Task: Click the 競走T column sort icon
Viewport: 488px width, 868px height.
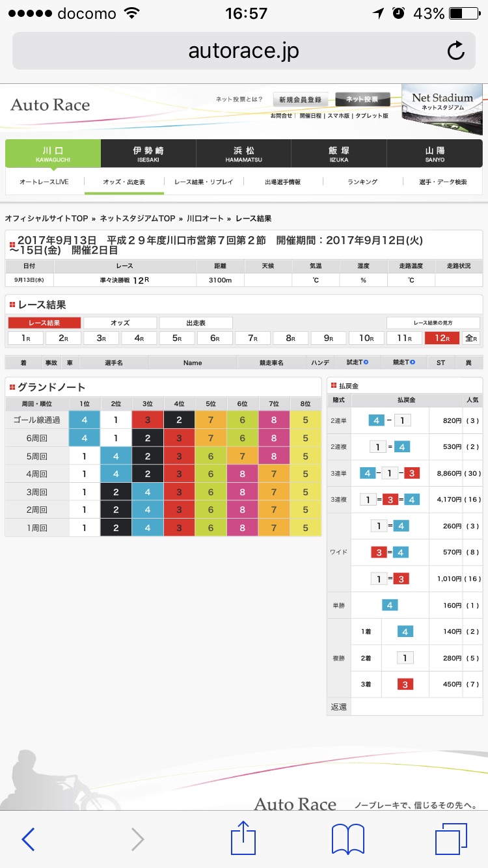Action: (x=413, y=362)
